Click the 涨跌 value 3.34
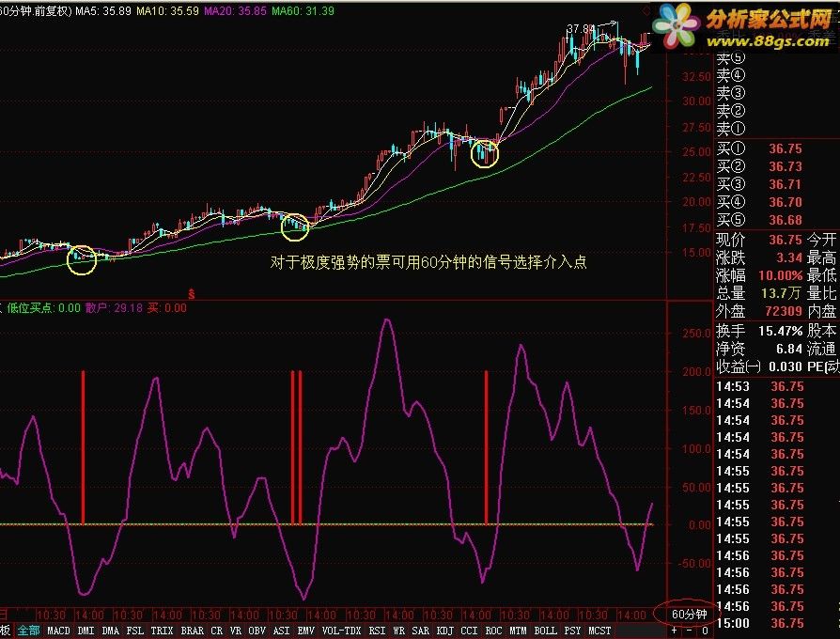Viewport: 840px width, 639px height. point(789,257)
